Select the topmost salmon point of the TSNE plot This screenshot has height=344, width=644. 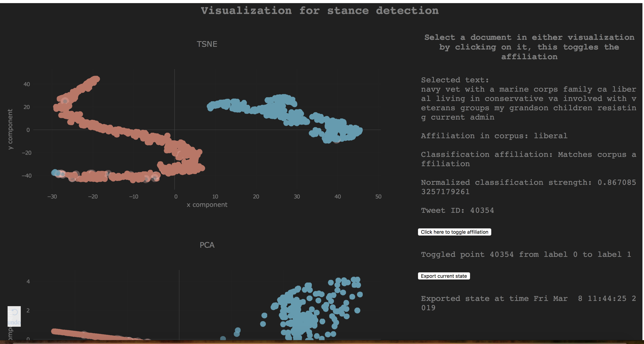97,79
